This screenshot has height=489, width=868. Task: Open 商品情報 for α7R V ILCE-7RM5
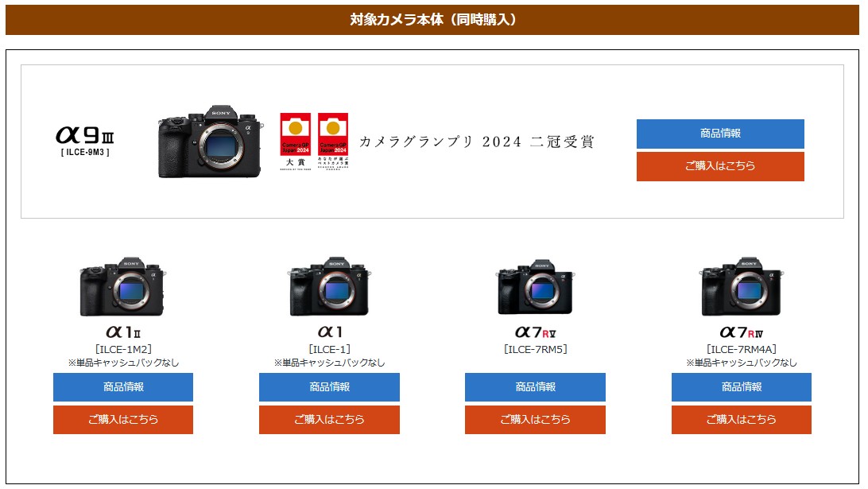coord(535,386)
